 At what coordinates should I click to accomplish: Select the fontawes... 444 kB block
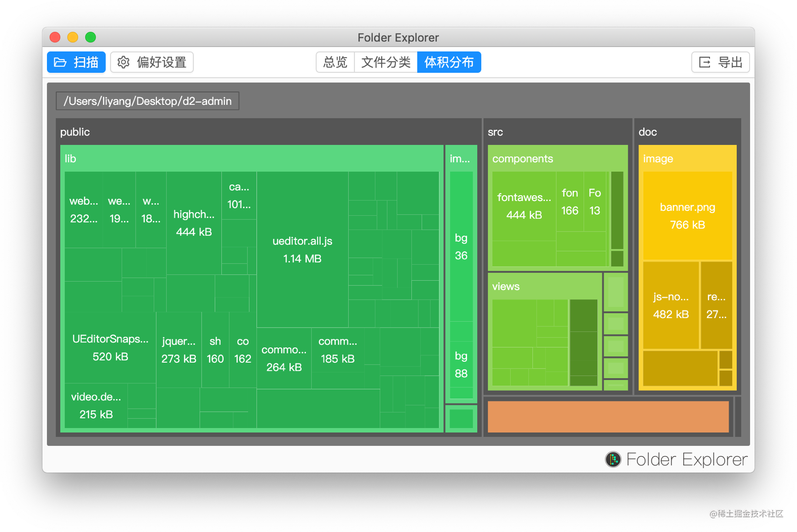524,206
